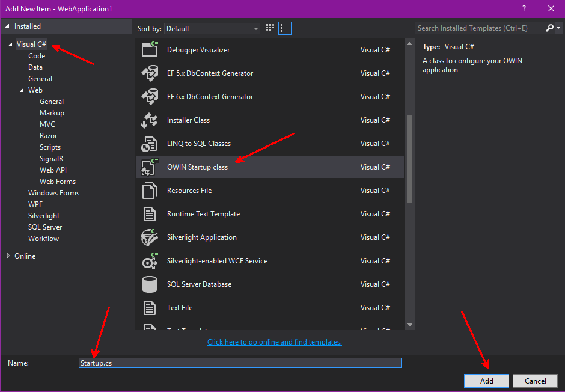Click the search magnifier icon
This screenshot has width=565, height=392.
tap(549, 28)
